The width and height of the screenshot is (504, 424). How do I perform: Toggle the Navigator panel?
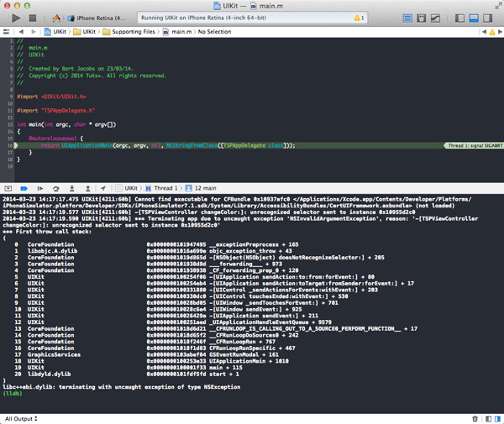(x=459, y=18)
